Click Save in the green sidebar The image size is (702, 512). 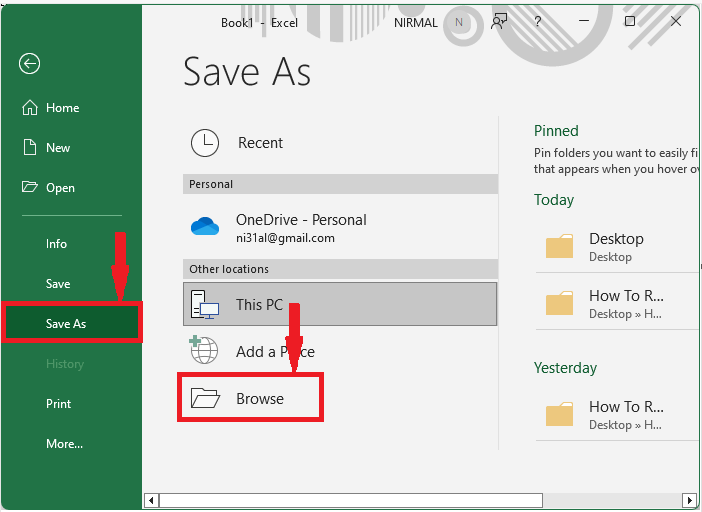[58, 284]
